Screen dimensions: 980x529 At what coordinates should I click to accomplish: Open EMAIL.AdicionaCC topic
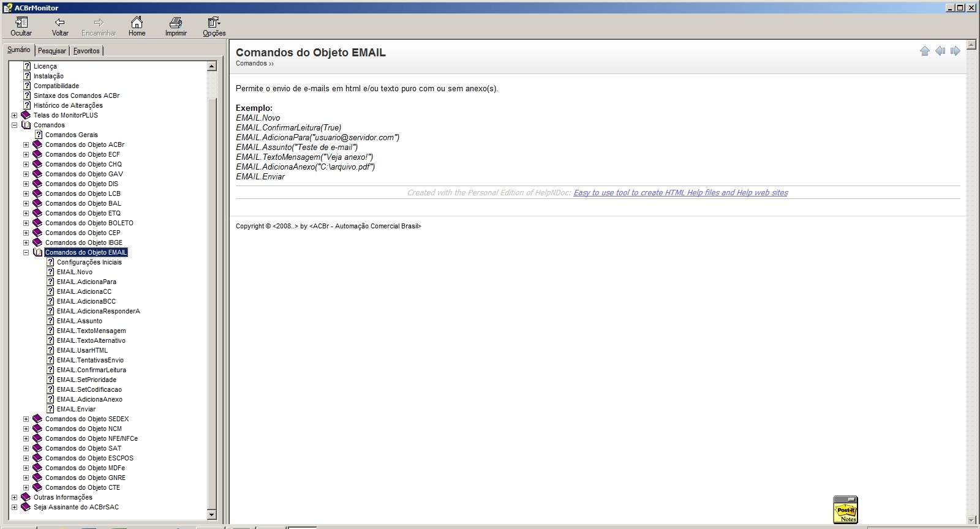(85, 291)
